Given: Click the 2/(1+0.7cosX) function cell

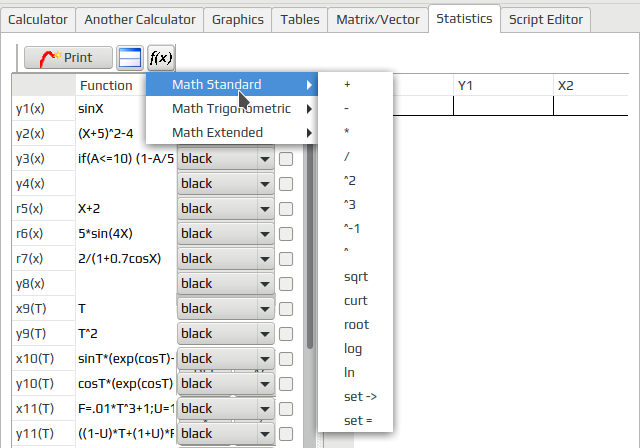Looking at the screenshot, I should 126,258.
